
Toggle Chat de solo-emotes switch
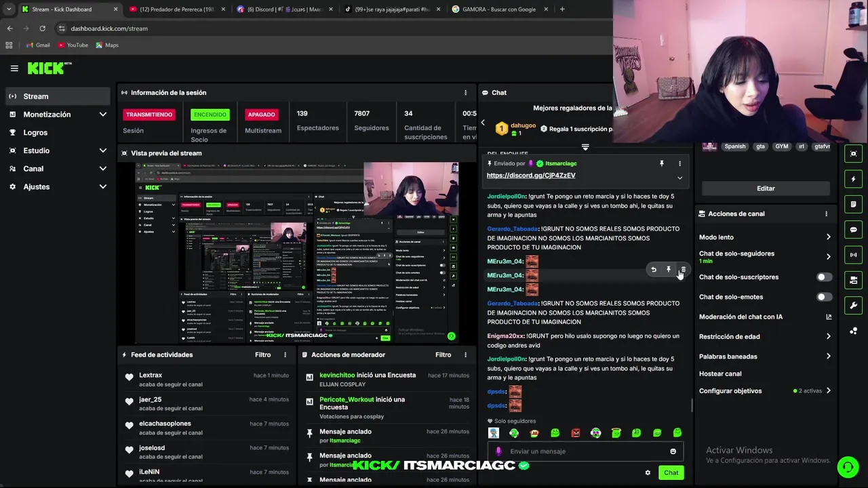coord(824,297)
